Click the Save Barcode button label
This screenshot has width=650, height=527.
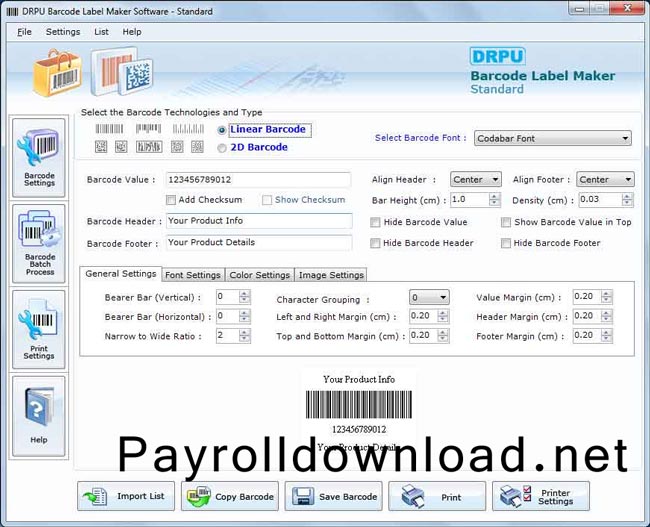point(348,497)
